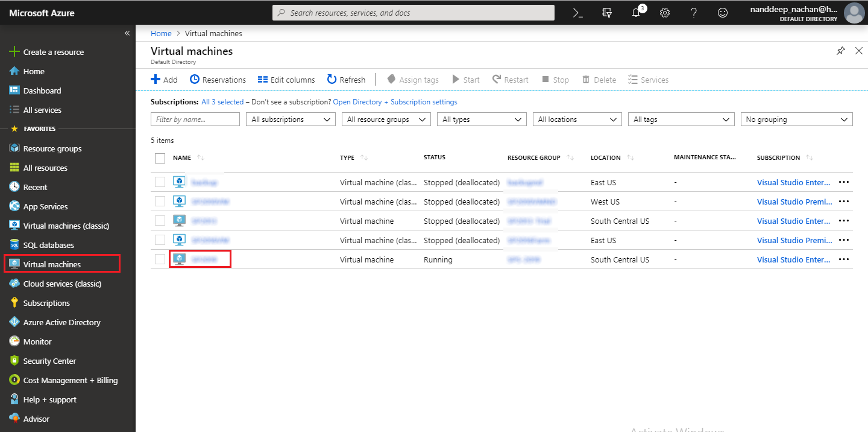Open the ellipsis menu for the Running VM

coord(844,259)
